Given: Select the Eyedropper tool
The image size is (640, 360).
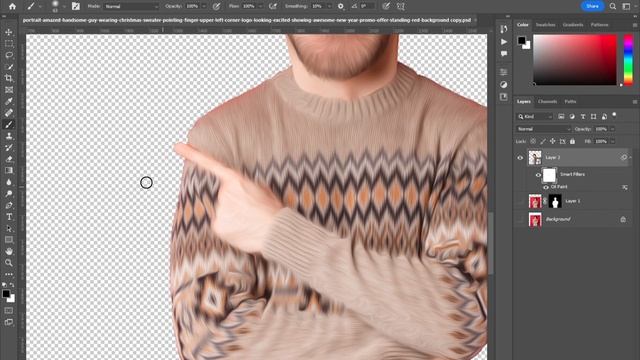Looking at the screenshot, I should point(9,101).
